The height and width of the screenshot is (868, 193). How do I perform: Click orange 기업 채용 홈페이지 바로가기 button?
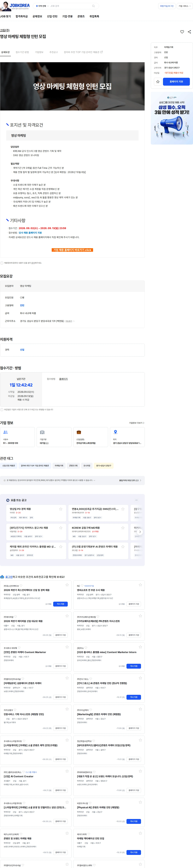(x=72, y=250)
